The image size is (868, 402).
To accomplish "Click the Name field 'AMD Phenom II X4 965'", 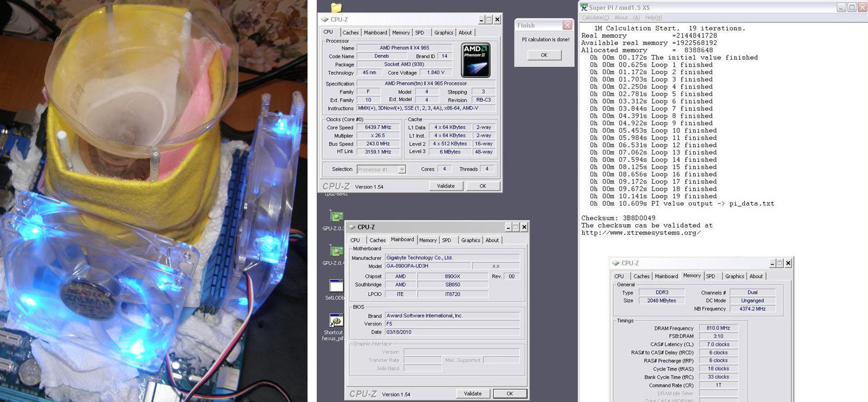I will (404, 48).
